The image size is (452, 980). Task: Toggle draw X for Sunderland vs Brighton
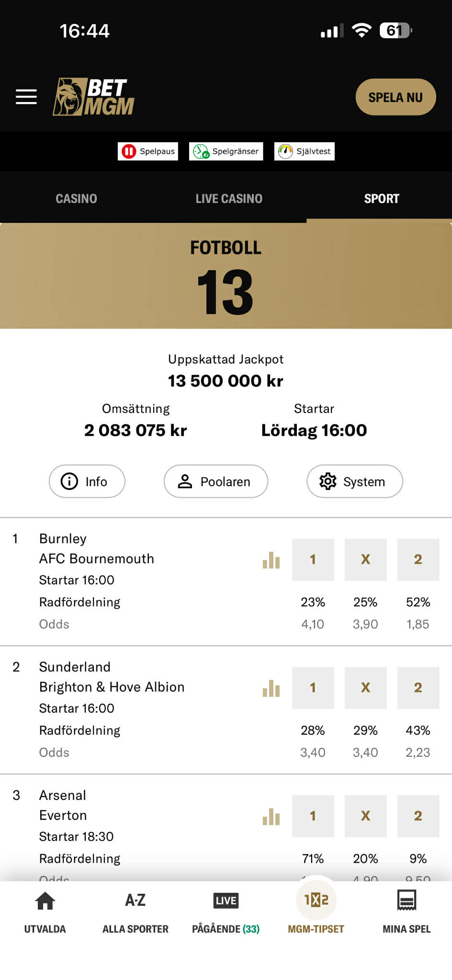coord(365,688)
